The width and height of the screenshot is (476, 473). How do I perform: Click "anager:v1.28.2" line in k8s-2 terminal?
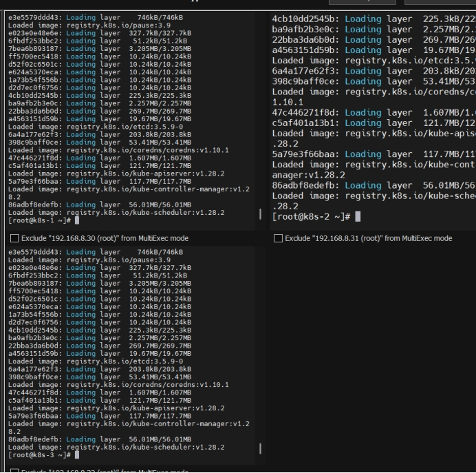tap(308, 175)
